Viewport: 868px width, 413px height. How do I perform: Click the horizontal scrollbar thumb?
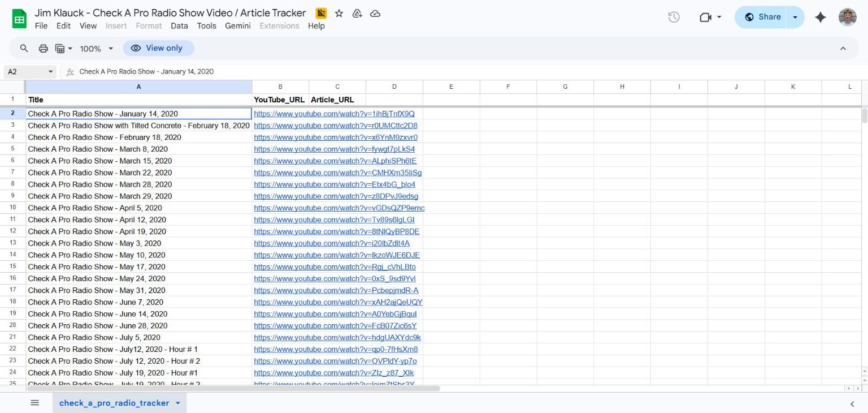click(x=233, y=389)
